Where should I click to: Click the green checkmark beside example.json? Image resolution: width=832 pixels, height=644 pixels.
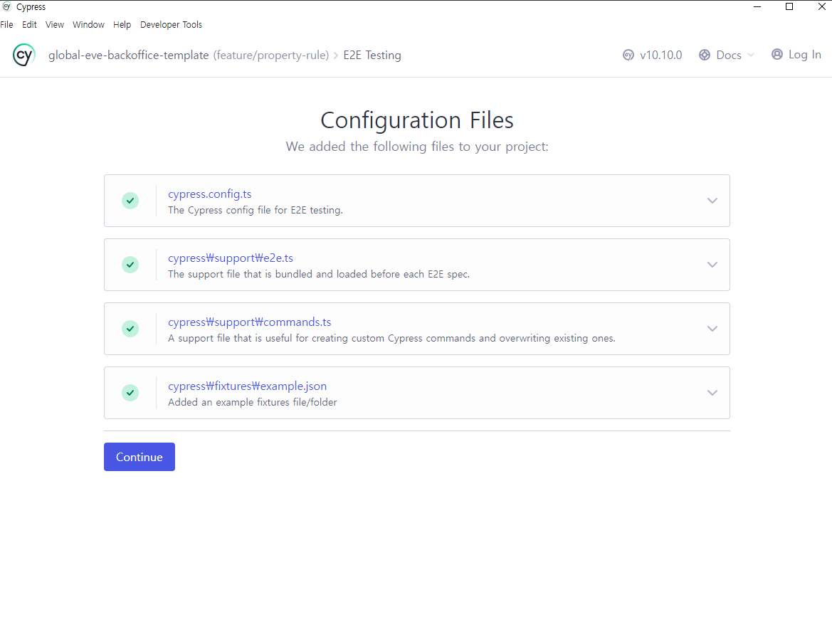click(x=130, y=393)
